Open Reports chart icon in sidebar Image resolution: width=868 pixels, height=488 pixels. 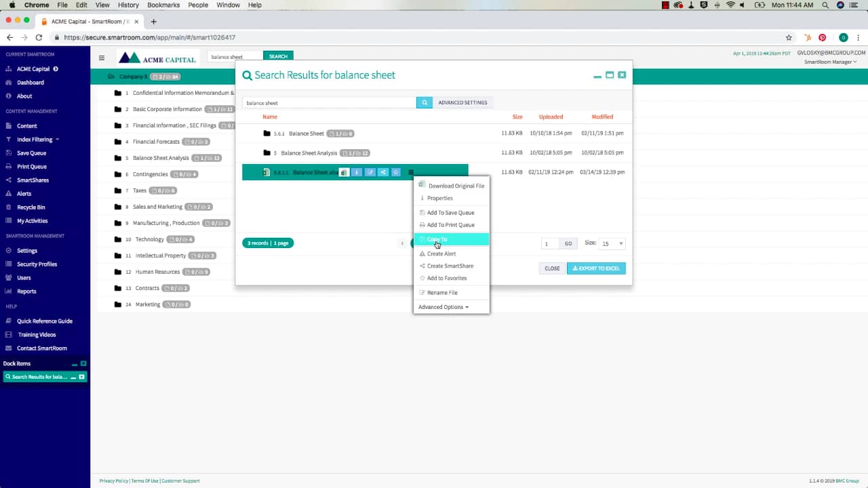(x=9, y=291)
